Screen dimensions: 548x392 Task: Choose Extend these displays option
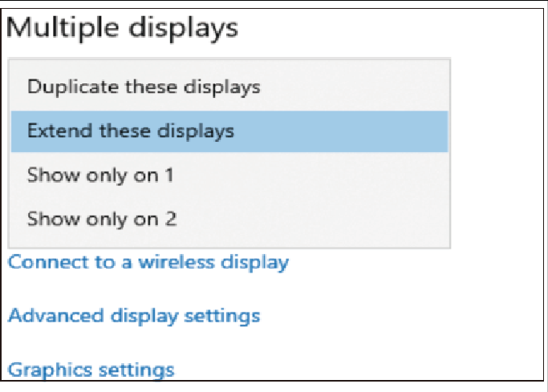(130, 131)
